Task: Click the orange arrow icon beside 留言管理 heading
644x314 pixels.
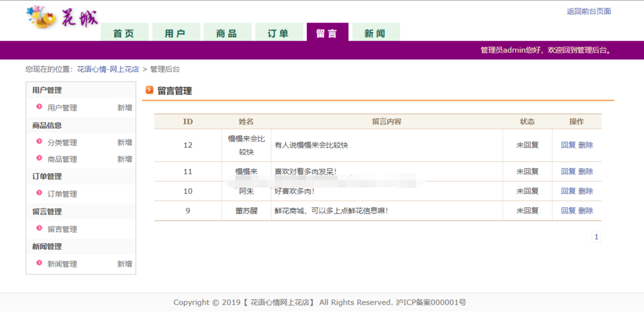Action: pyautogui.click(x=150, y=90)
